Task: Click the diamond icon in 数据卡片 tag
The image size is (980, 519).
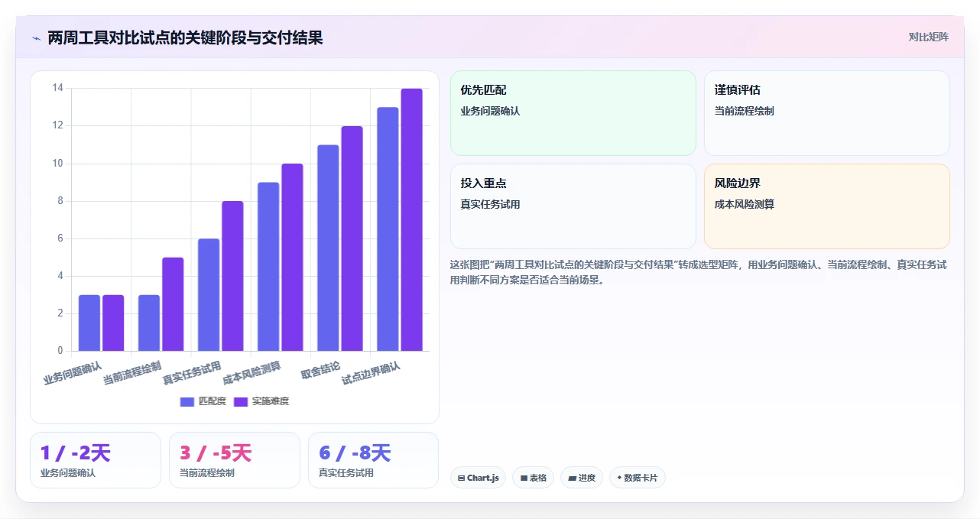Action: coord(619,478)
